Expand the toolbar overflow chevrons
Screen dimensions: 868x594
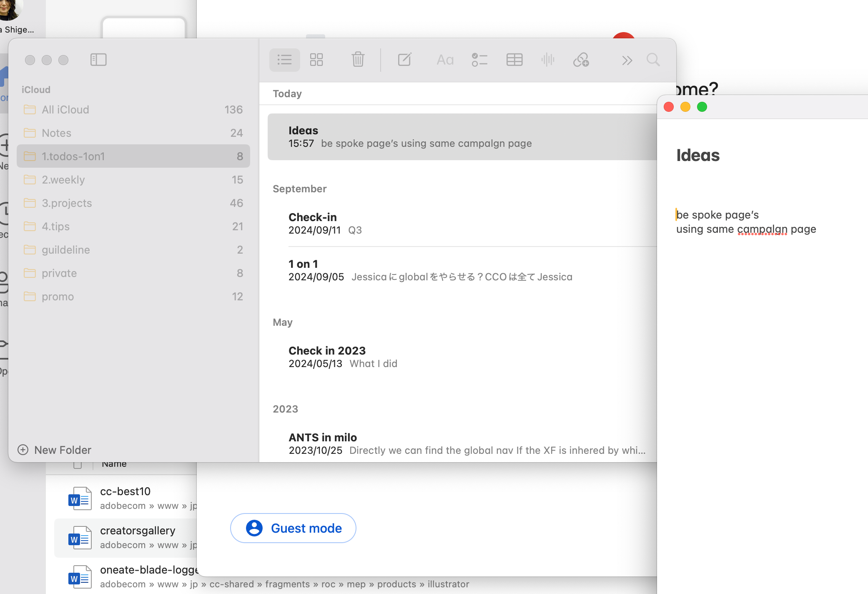coord(627,60)
